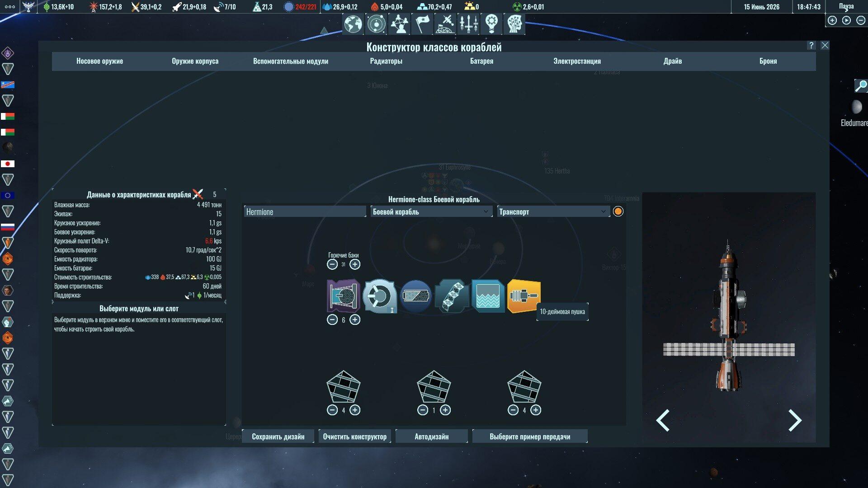Image resolution: width=868 pixels, height=488 pixels.
Task: Show next ship model with right chevron
Action: [x=794, y=420]
